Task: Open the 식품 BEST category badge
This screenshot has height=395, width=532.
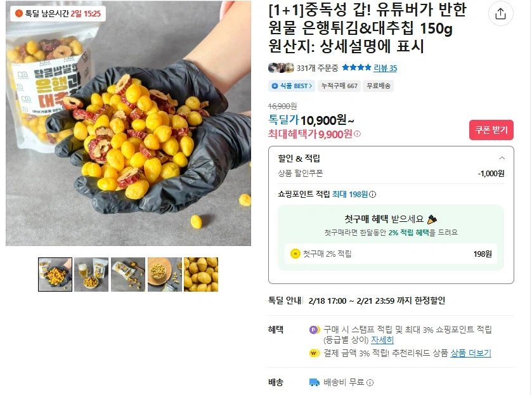Action: coord(292,86)
